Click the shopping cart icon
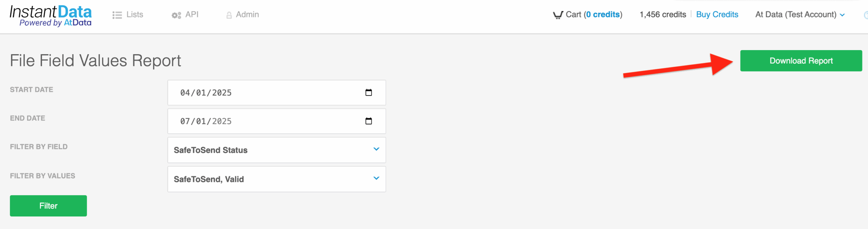The width and height of the screenshot is (868, 229). 558,15
